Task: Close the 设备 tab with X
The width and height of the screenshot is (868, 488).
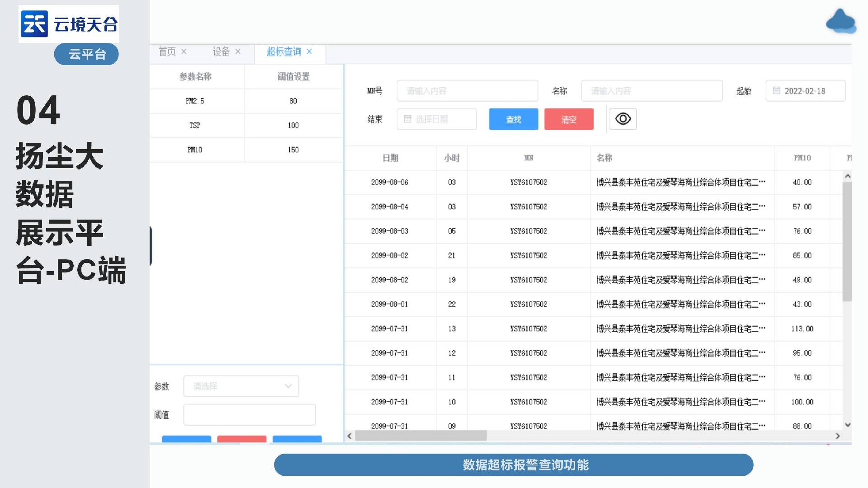Action: pyautogui.click(x=238, y=52)
